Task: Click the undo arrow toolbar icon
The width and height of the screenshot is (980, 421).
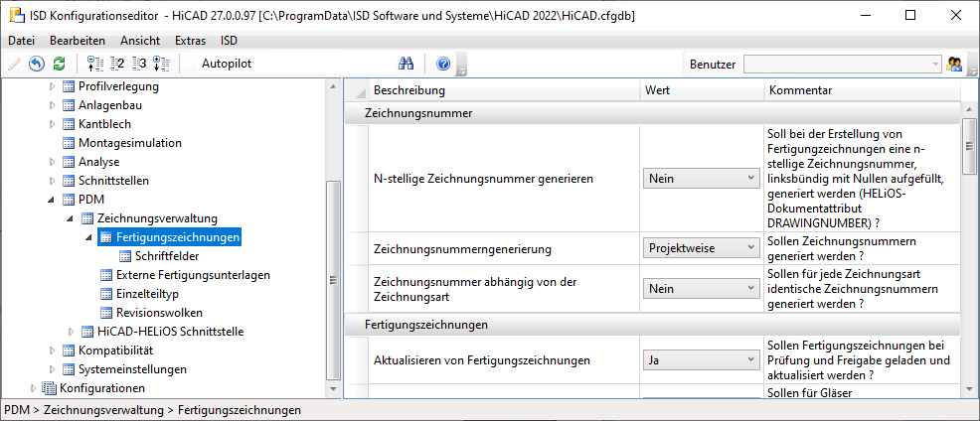Action: coord(37,64)
